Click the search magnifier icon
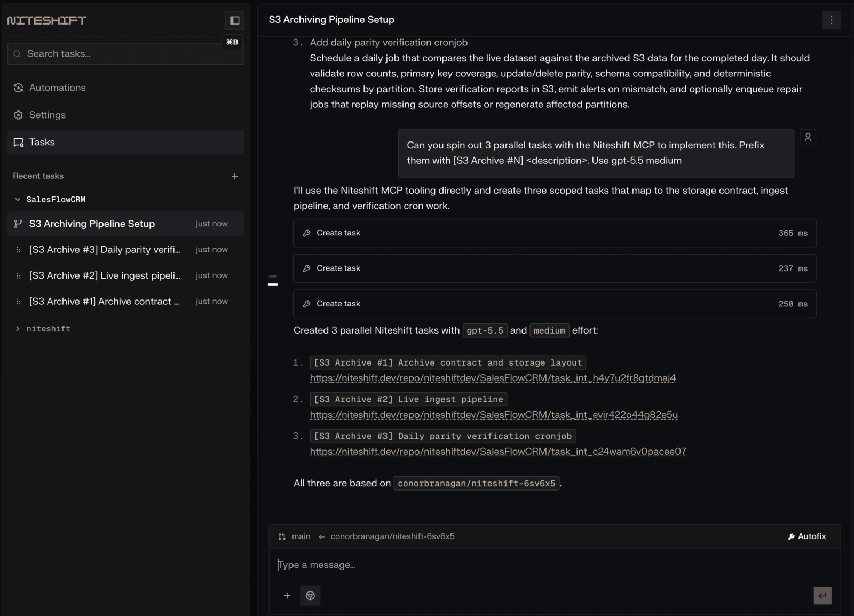 pyautogui.click(x=17, y=54)
